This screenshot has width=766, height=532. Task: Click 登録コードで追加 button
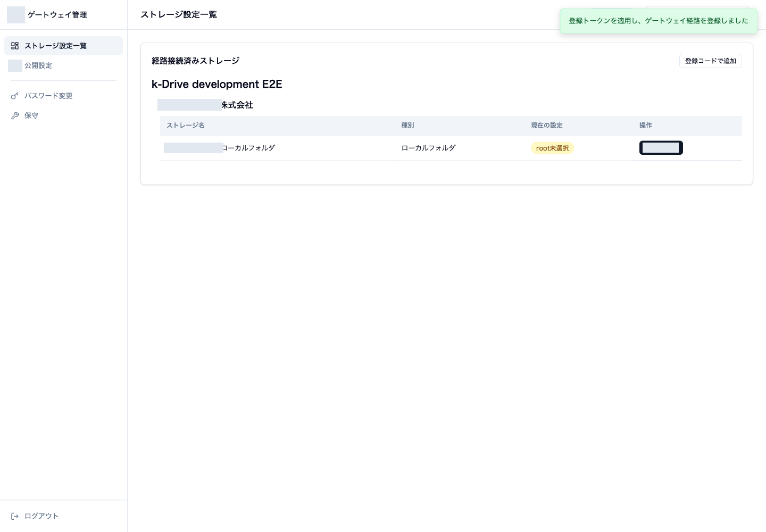[x=710, y=61]
